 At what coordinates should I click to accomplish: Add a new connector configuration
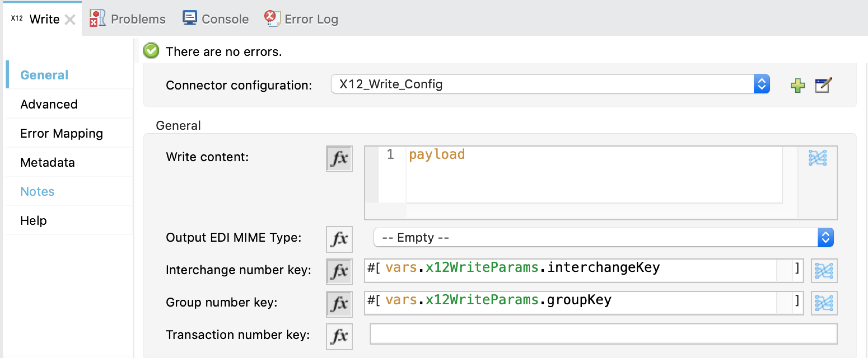797,86
